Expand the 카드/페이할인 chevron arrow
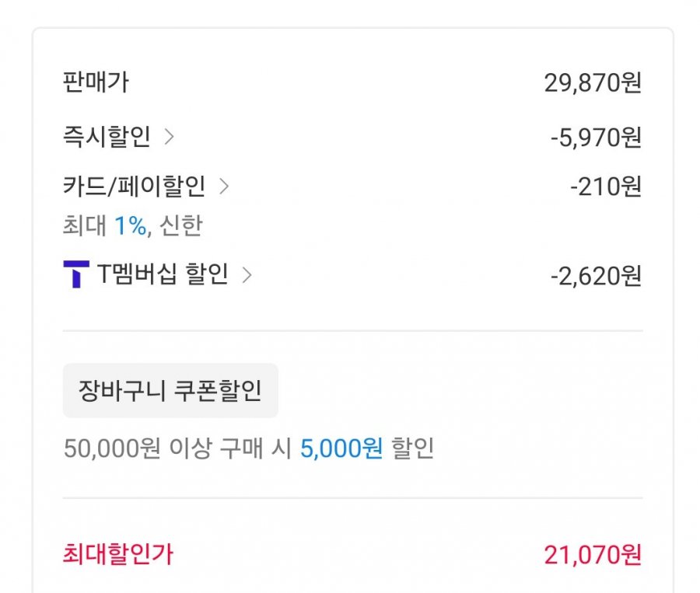Screen dimensions: 700x593 [x=224, y=187]
